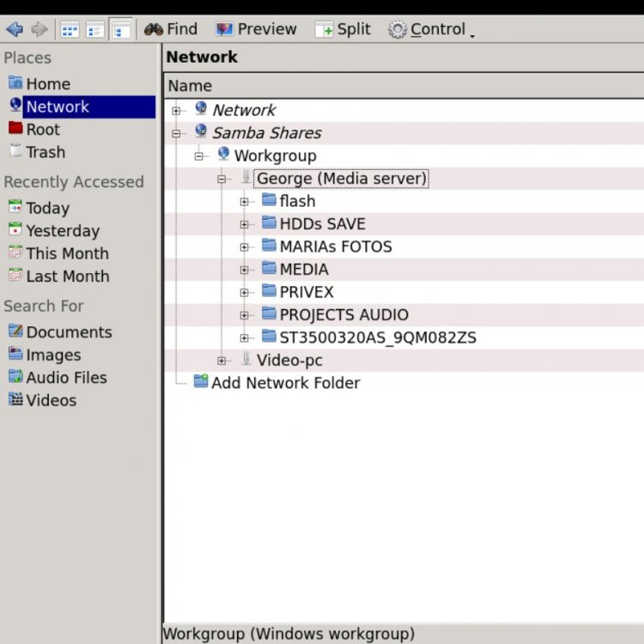This screenshot has width=644, height=644.
Task: Expand the MARIAs FOTOS folder
Action: coord(245,247)
